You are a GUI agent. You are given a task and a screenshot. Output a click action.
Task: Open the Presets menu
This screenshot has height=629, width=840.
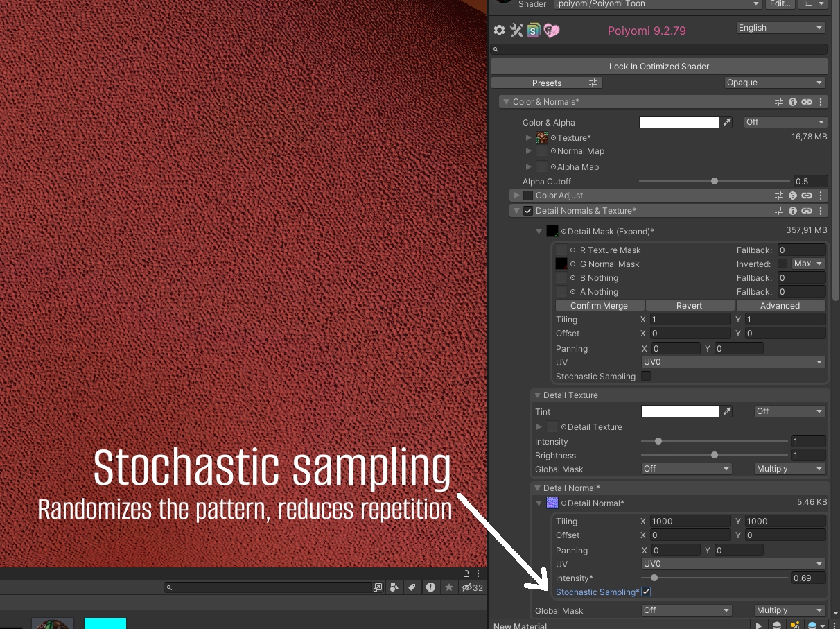click(x=547, y=83)
